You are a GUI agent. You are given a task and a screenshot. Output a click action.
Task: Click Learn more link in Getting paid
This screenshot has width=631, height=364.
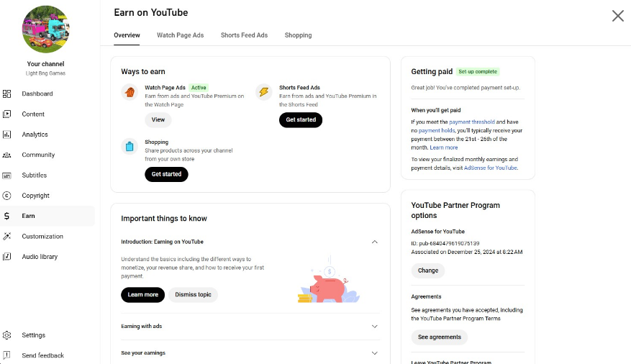point(444,147)
